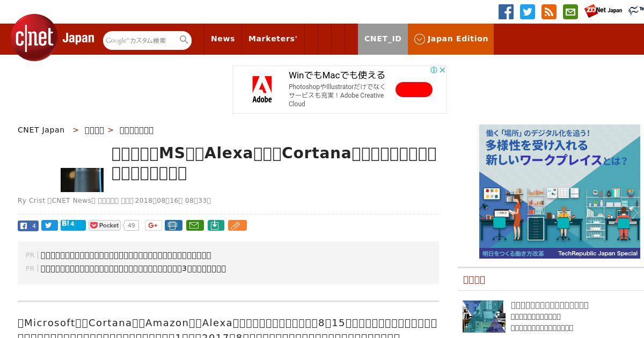
Task: Open the newsletter mail icon in top bar
Action: tap(570, 12)
